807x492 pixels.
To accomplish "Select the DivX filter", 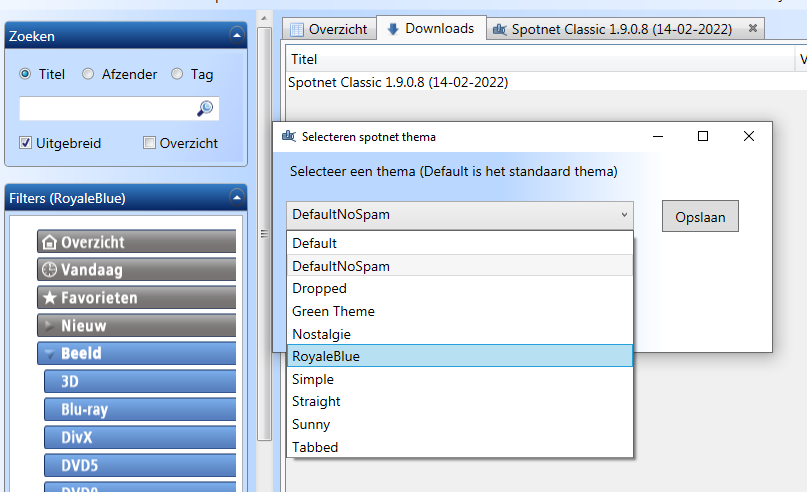I will click(140, 437).
